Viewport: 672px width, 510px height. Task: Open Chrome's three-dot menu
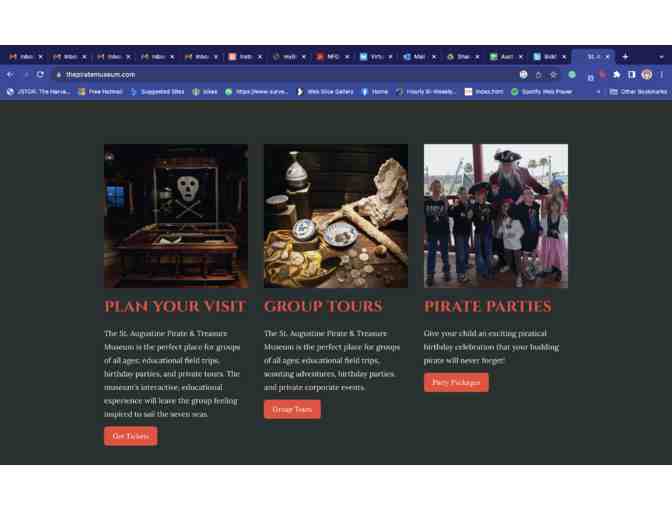point(662,75)
